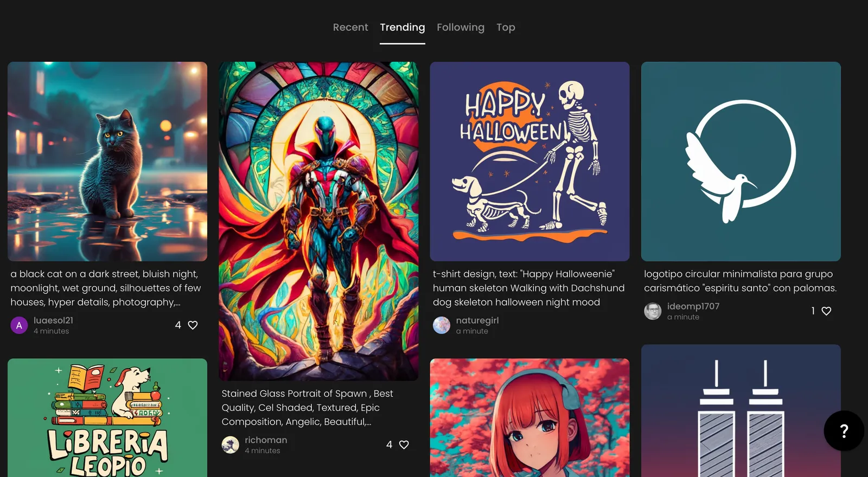Image resolution: width=868 pixels, height=477 pixels.
Task: Like the Spawn stained glass image
Action: (x=404, y=444)
